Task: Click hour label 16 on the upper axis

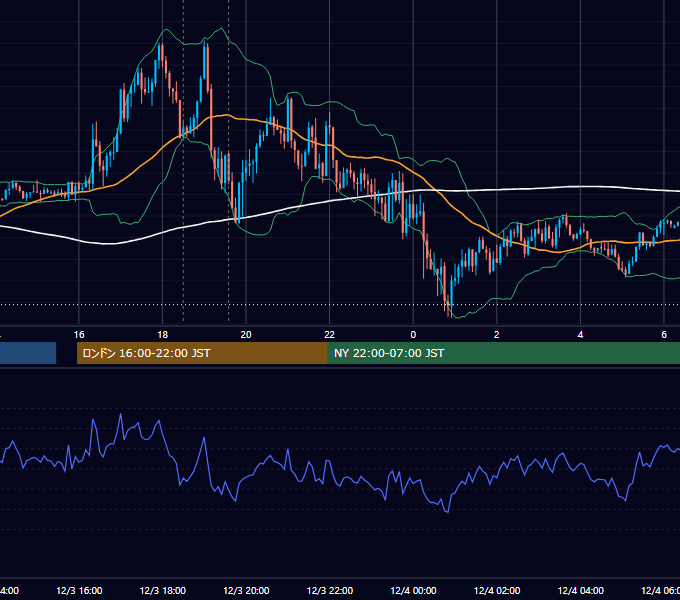Action: (x=79, y=335)
